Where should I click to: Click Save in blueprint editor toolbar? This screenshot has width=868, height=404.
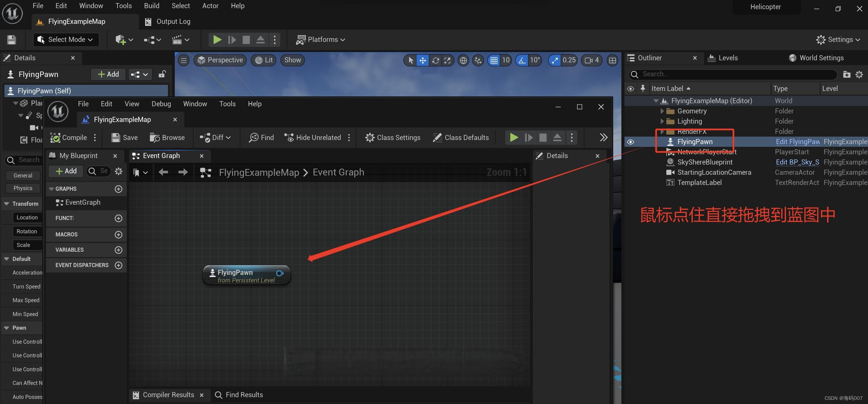point(125,138)
